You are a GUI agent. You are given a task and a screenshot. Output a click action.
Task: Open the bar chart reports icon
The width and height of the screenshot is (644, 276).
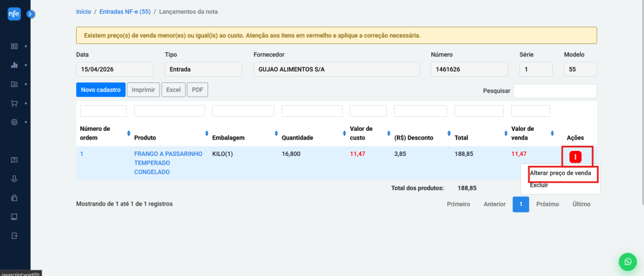pyautogui.click(x=14, y=65)
